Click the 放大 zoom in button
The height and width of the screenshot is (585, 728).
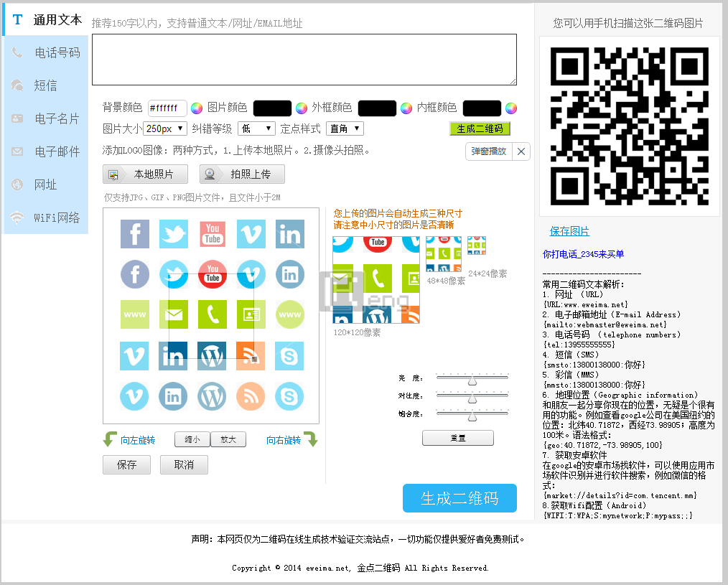point(228,439)
